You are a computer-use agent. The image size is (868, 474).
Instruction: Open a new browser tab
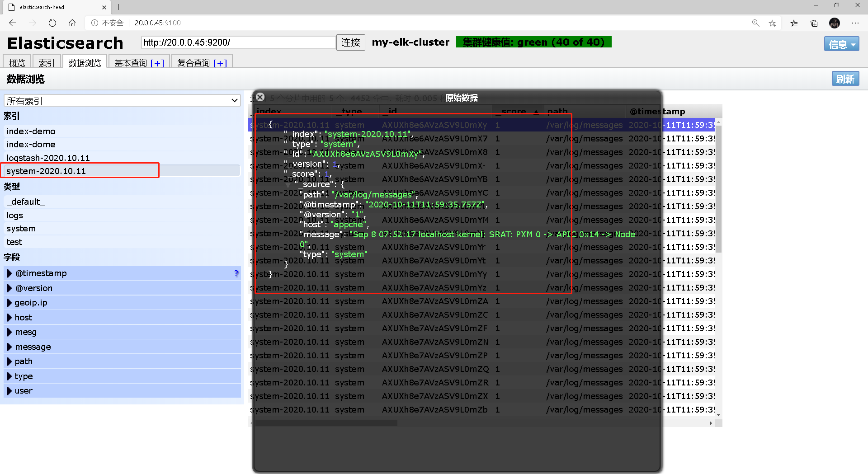click(x=119, y=7)
